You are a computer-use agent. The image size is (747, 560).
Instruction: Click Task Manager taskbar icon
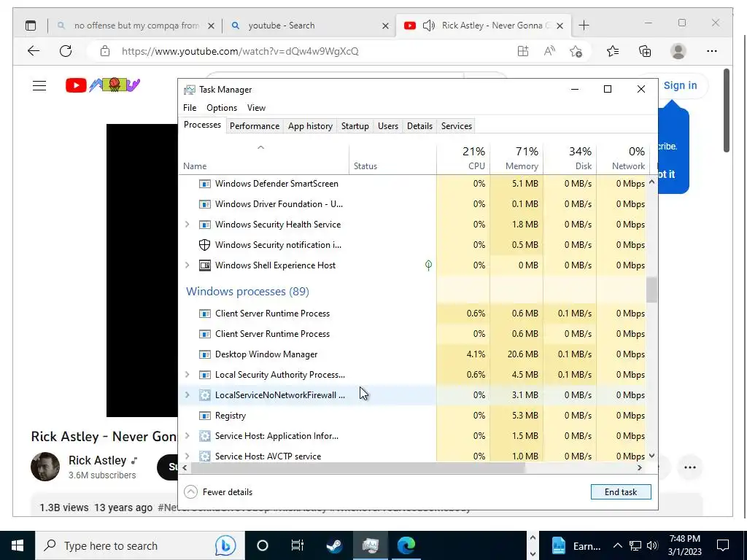tap(370, 545)
